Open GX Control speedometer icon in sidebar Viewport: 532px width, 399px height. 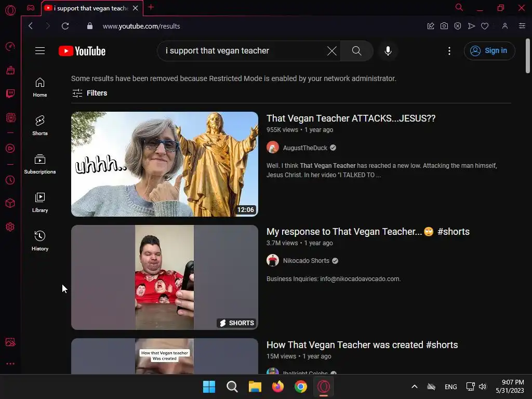(x=10, y=46)
